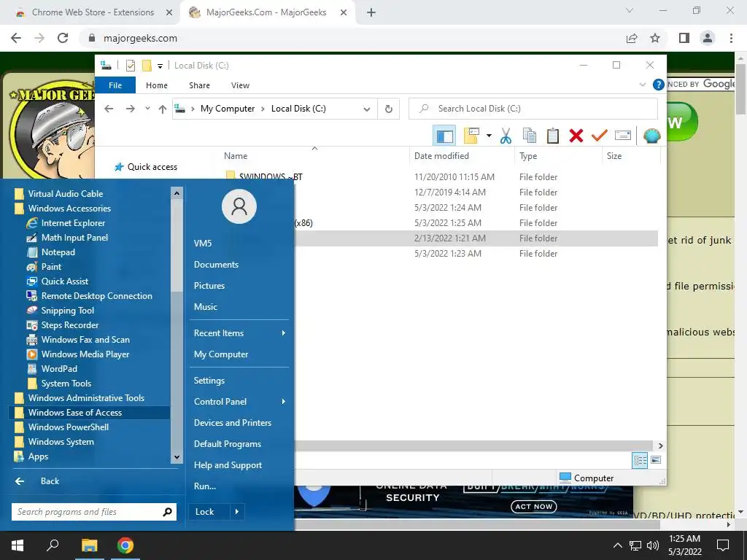The height and width of the screenshot is (560, 747).
Task: Open Pictures from start menu
Action: point(209,286)
